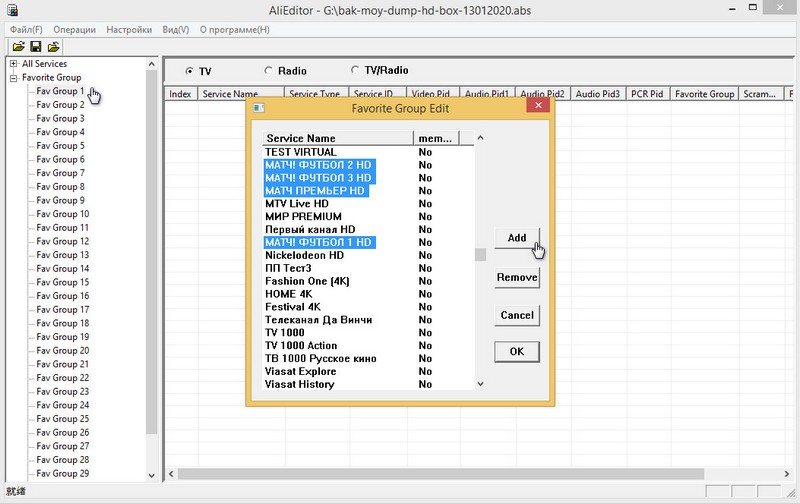Select Fav Group 2 in the tree
The width and height of the screenshot is (800, 504).
60,105
